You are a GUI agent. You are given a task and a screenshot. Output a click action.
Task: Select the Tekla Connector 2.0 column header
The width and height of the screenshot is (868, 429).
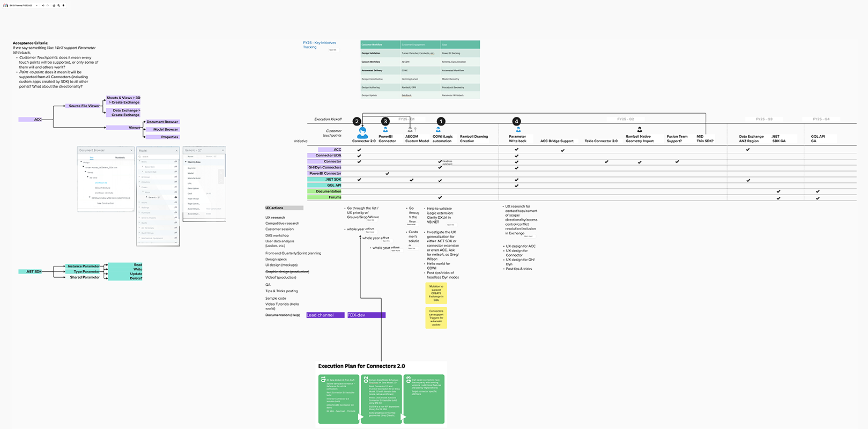(x=601, y=141)
